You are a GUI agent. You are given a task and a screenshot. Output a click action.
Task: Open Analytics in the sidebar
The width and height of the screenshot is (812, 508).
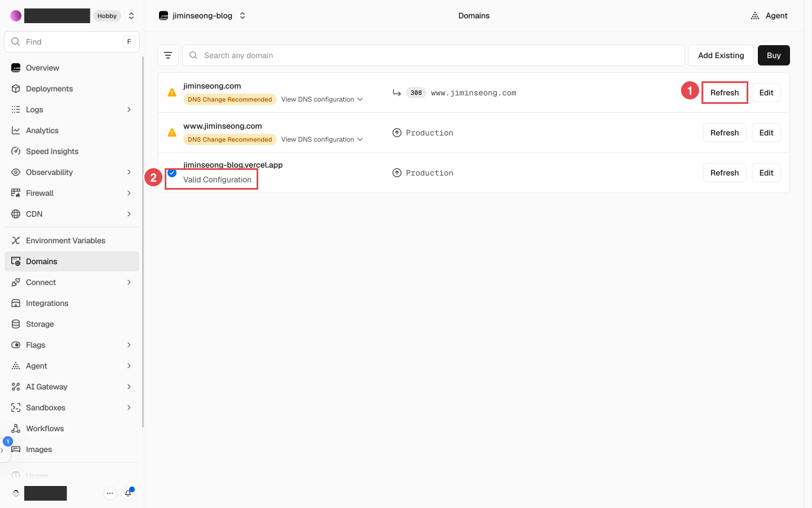click(x=72, y=130)
